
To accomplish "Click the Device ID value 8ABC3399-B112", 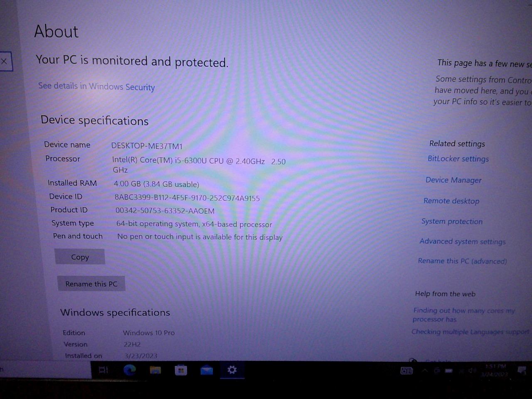I will pyautogui.click(x=187, y=198).
